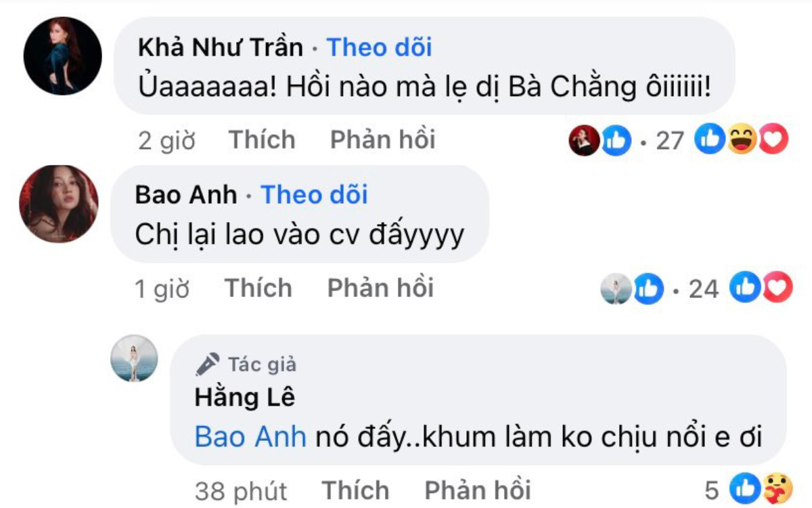Follow Bao Anh via Theo dõi link

point(314,195)
